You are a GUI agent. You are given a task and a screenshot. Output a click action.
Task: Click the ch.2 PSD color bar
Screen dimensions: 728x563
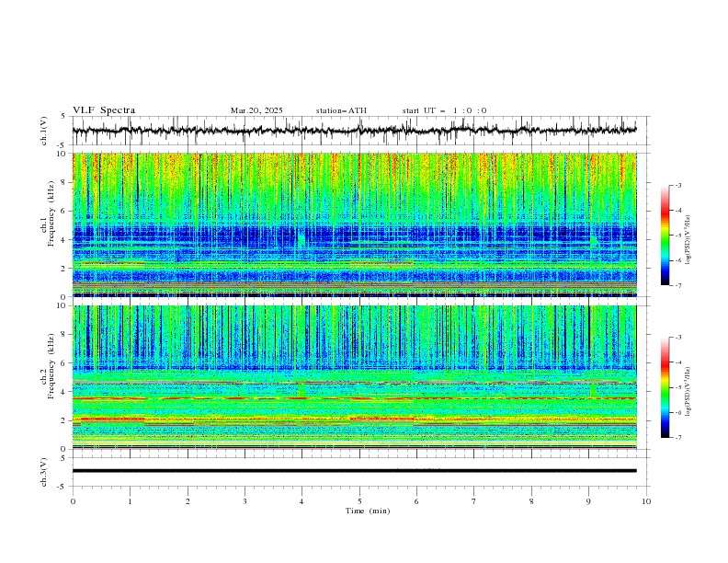point(665,387)
